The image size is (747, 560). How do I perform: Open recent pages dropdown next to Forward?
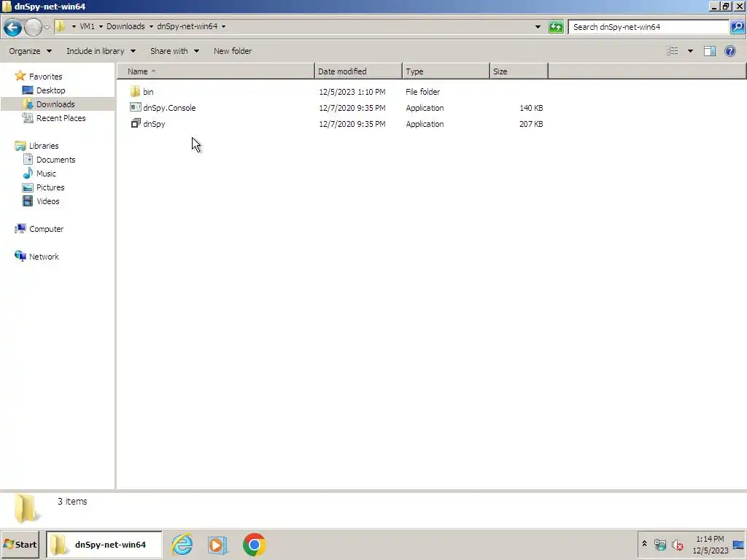click(x=47, y=27)
